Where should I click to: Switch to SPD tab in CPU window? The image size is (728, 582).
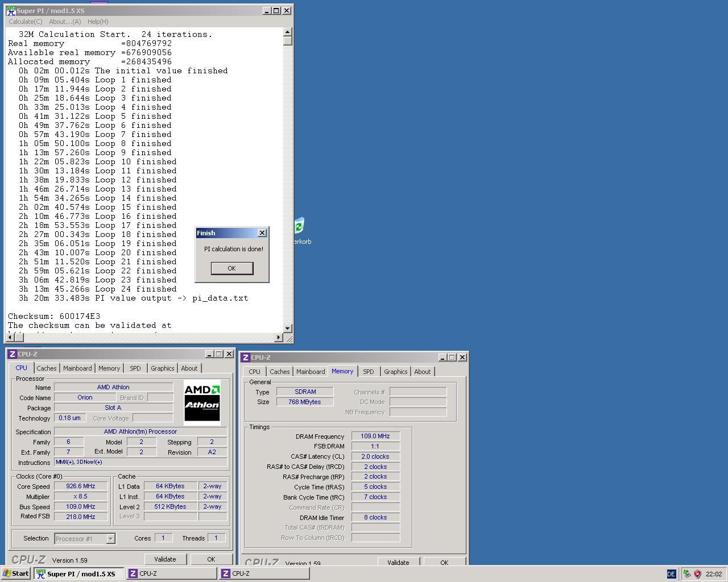(x=135, y=368)
